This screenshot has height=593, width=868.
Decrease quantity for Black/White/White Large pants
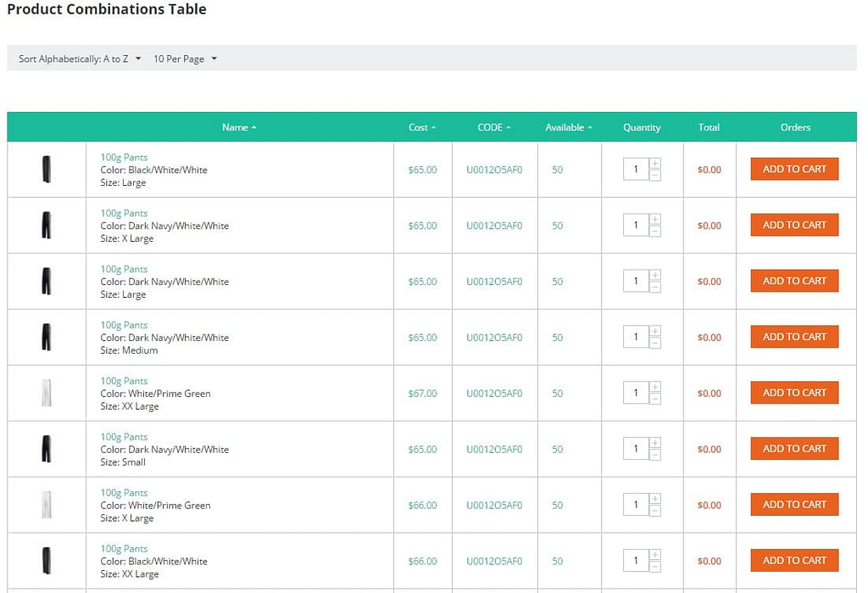coord(655,176)
